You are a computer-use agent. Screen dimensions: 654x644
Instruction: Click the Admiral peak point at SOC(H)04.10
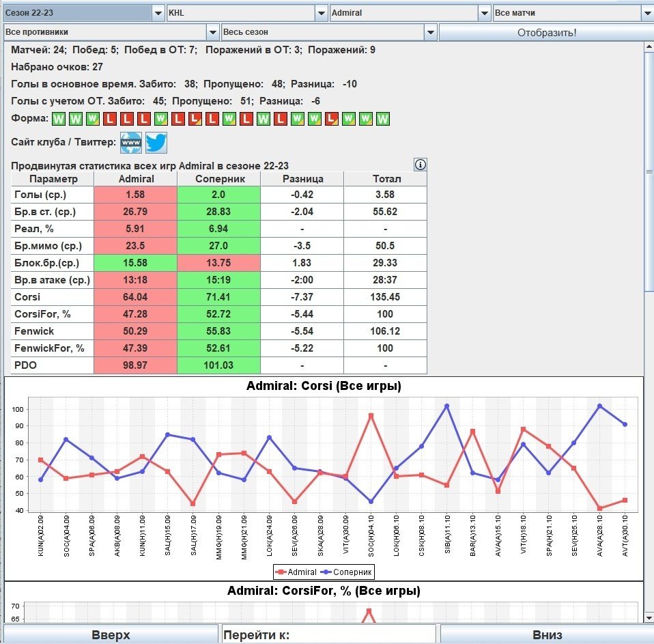(371, 415)
